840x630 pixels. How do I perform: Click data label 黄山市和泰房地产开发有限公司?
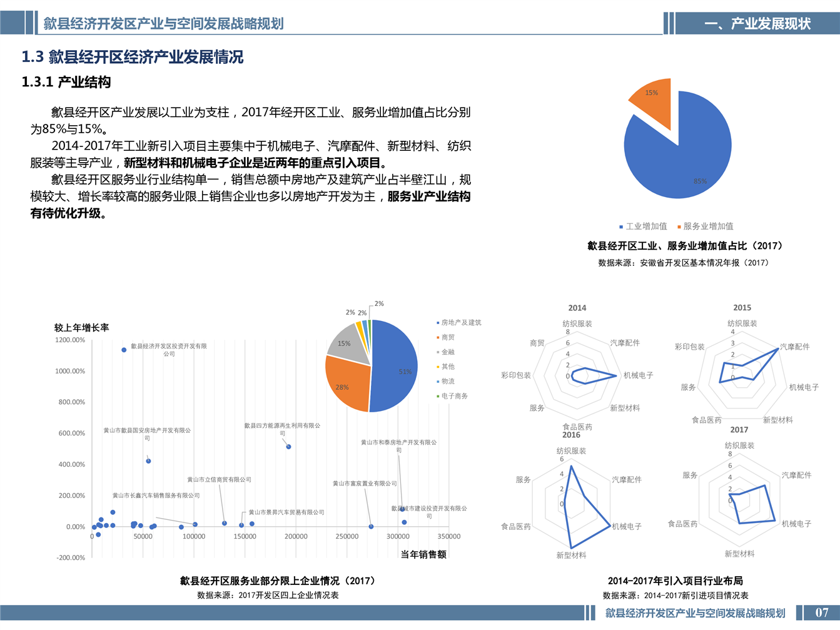(x=398, y=446)
